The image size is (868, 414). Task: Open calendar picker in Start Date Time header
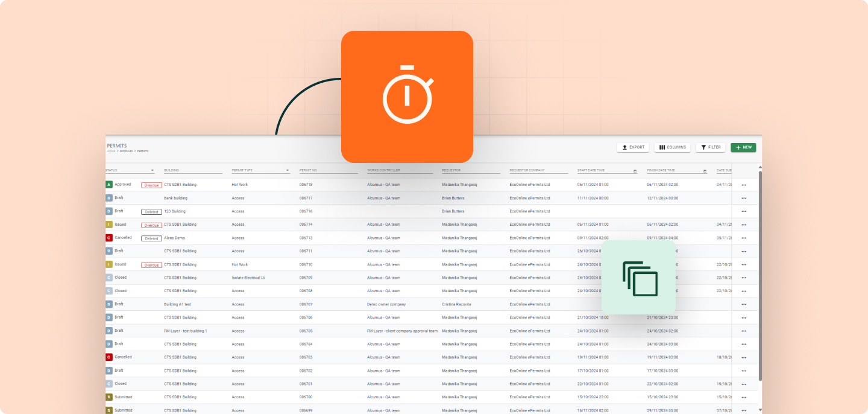tap(635, 171)
